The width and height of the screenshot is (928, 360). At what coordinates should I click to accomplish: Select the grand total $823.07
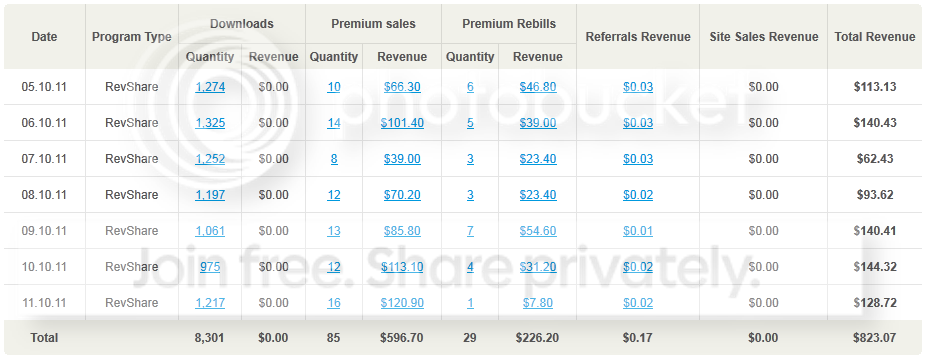[875, 338]
